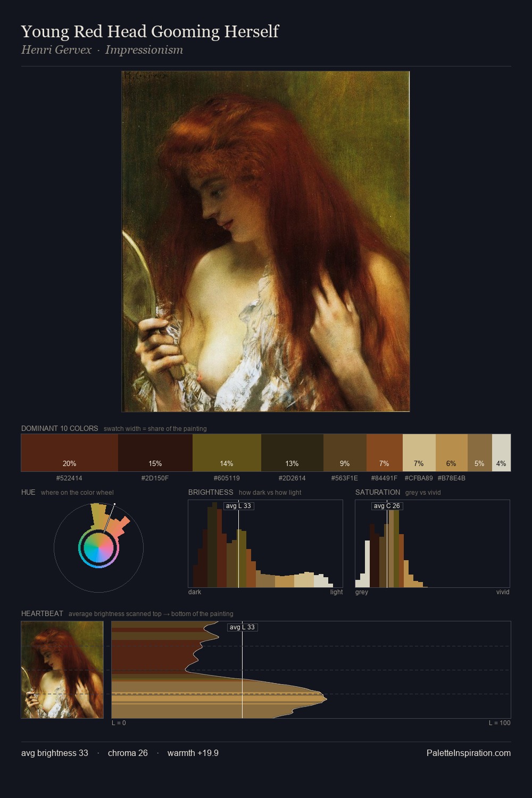
Task: Click the 'HUE' section heading
Action: click(x=28, y=492)
